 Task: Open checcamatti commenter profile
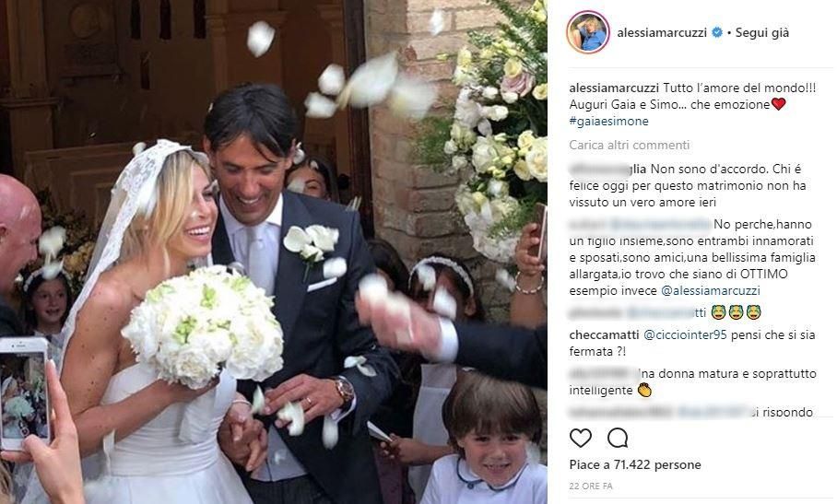(x=604, y=335)
